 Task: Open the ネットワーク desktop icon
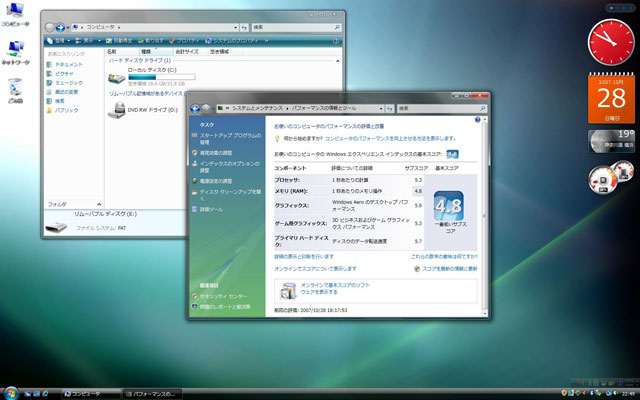[15, 53]
